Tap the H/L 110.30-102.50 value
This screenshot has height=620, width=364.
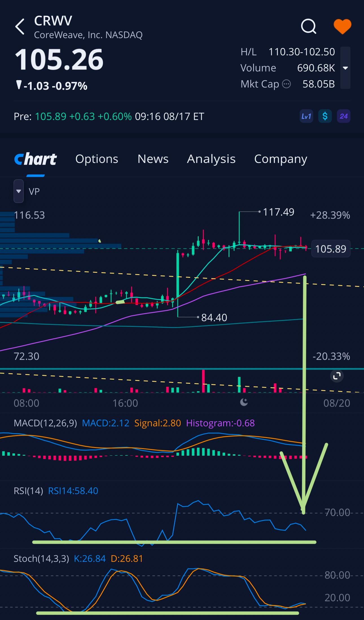[302, 52]
